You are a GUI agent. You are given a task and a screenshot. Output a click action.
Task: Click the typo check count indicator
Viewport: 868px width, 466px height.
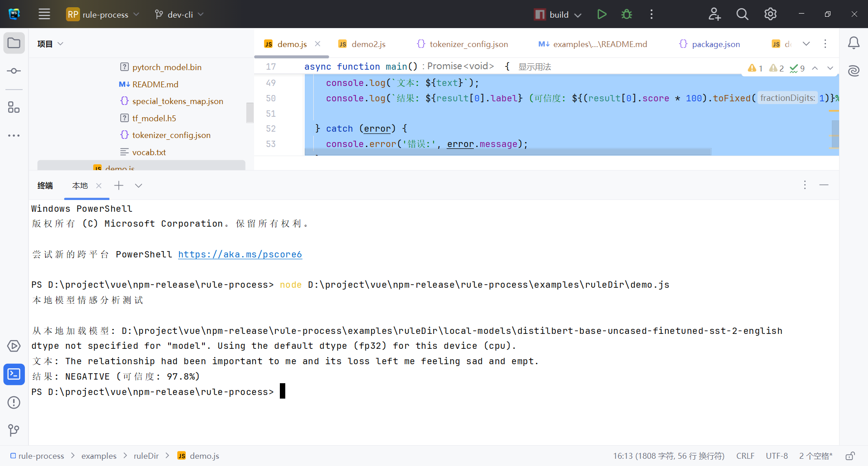click(797, 68)
